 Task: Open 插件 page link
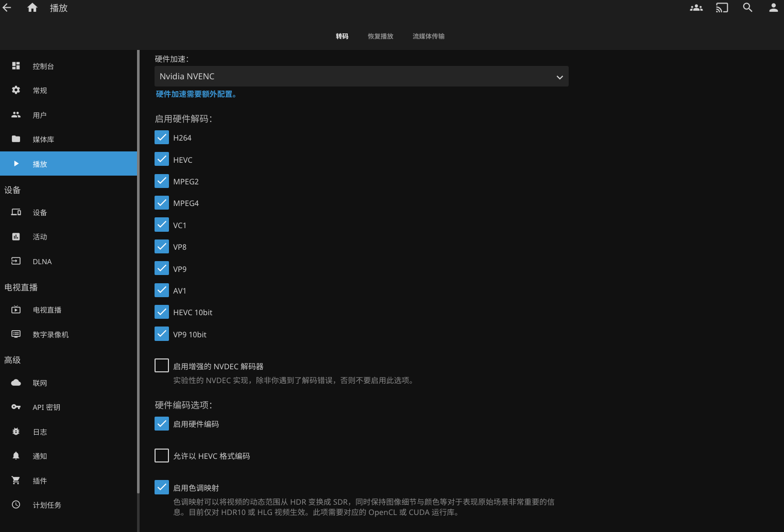tap(69, 480)
